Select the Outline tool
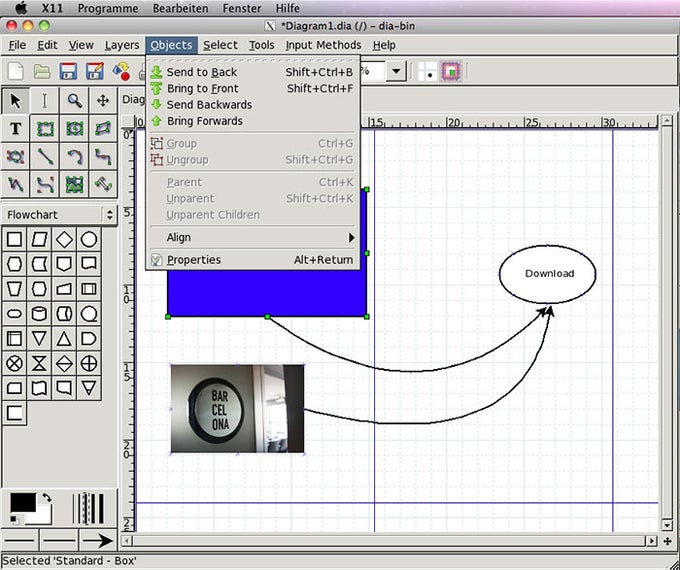This screenshot has width=680, height=570. 103,184
